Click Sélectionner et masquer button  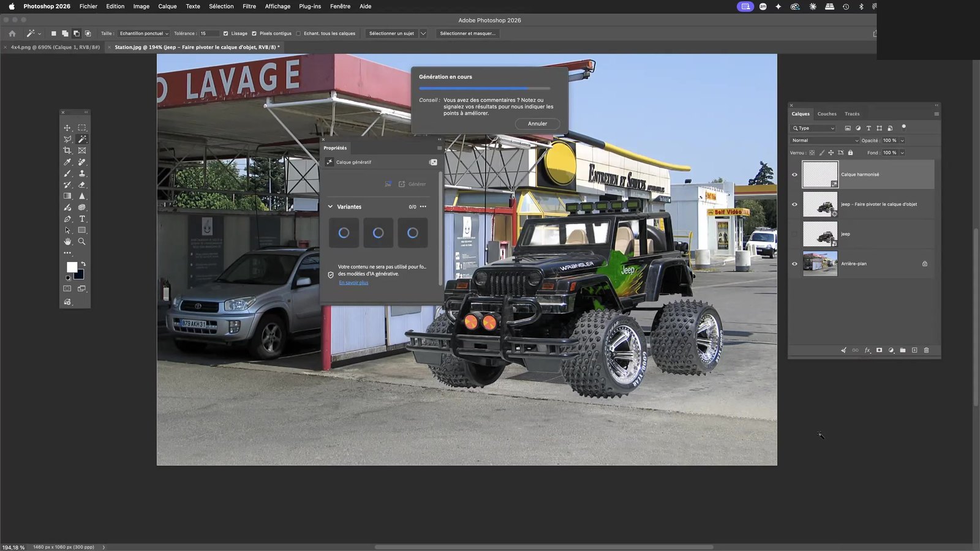(468, 34)
